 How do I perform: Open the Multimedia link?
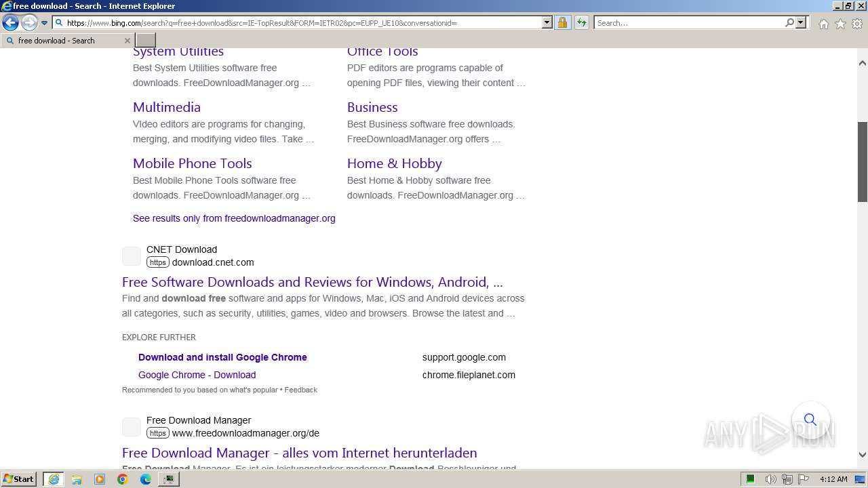(x=167, y=107)
